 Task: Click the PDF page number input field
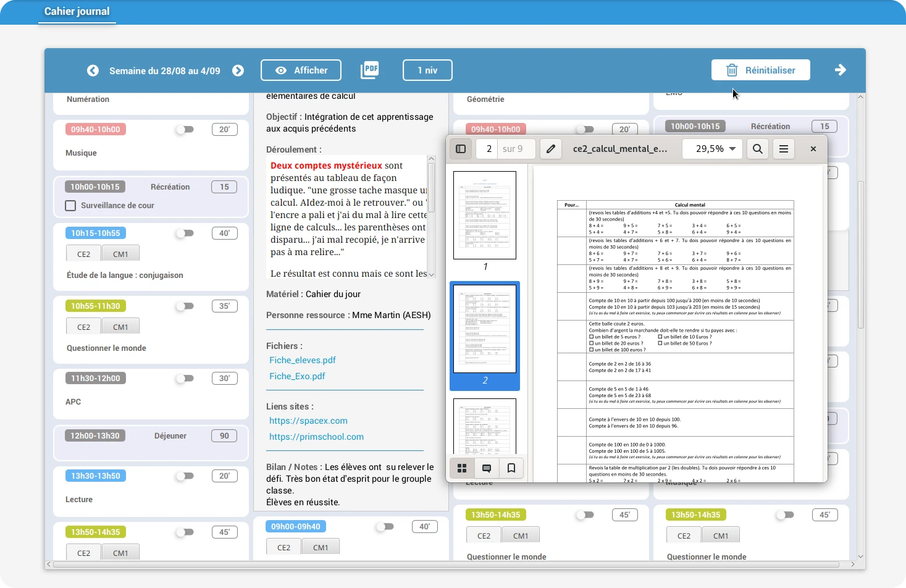[487, 149]
